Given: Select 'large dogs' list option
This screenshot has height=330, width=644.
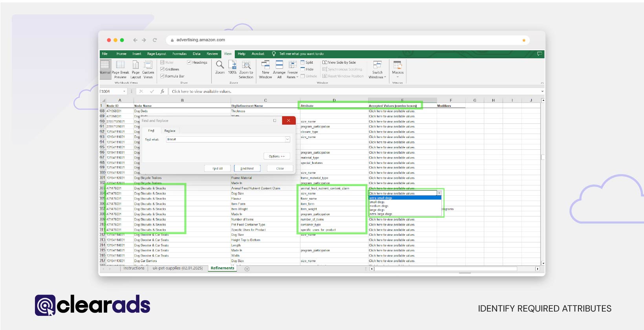Looking at the screenshot, I should [405, 210].
